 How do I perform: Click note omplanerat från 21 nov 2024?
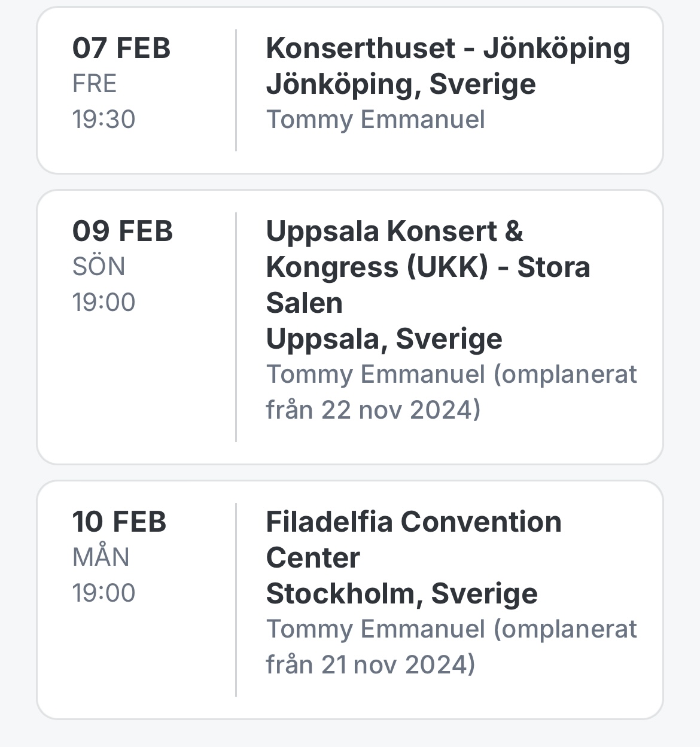[x=452, y=647]
